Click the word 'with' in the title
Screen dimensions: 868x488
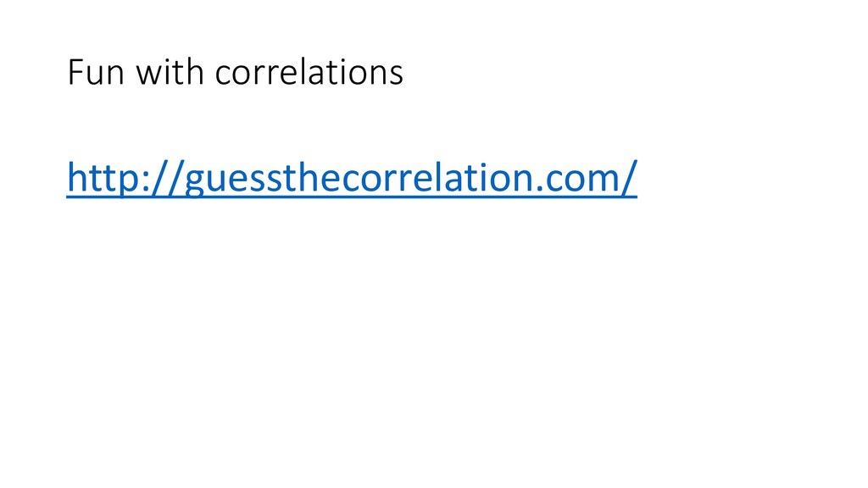[x=170, y=72]
